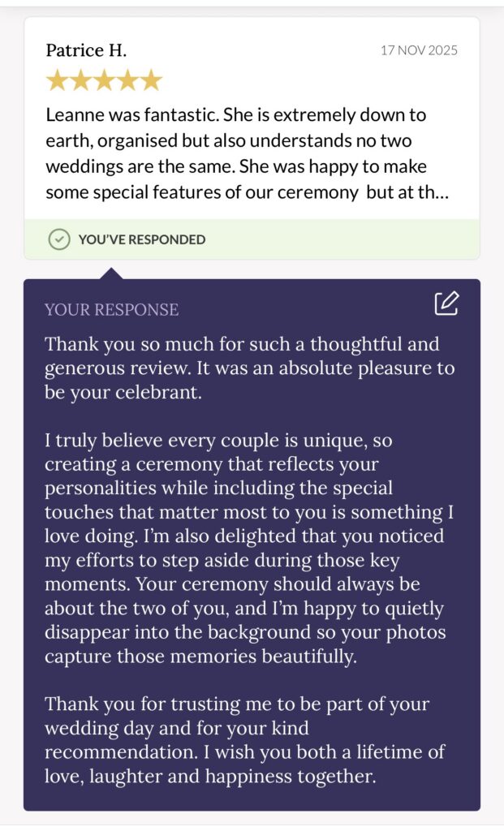Select the fifth gold star of the rating
504x831 pixels.
pos(152,80)
